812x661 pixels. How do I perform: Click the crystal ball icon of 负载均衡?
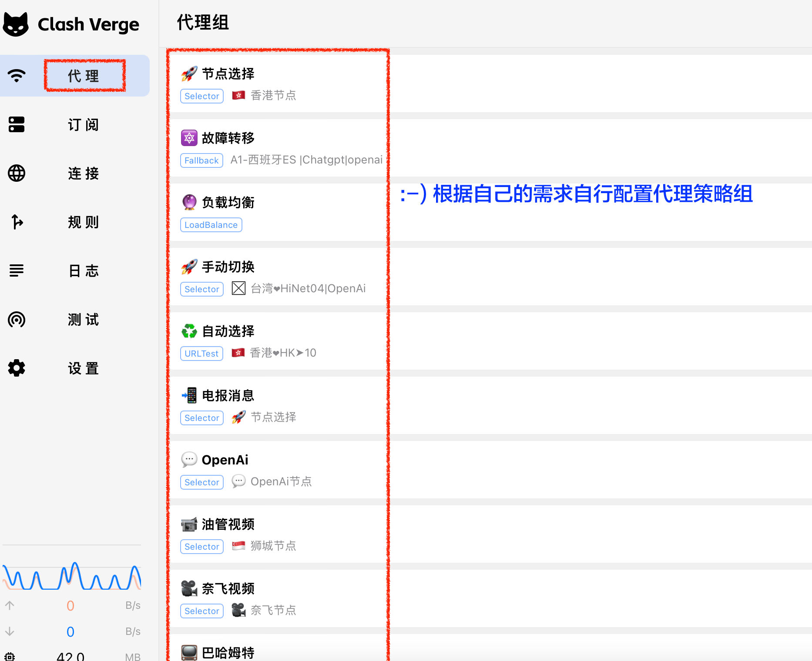click(x=189, y=202)
